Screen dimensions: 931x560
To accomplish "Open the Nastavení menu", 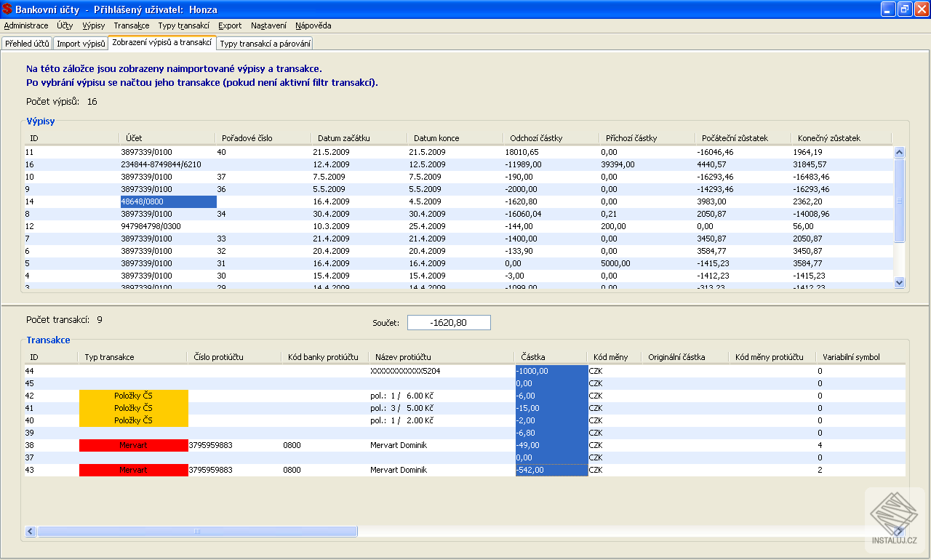I will pyautogui.click(x=268, y=25).
